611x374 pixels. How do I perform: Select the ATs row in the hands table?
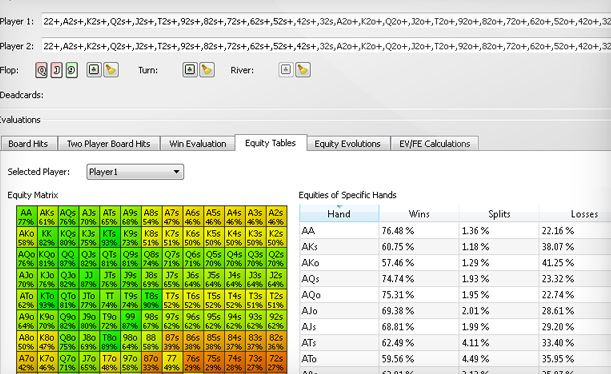[455, 342]
